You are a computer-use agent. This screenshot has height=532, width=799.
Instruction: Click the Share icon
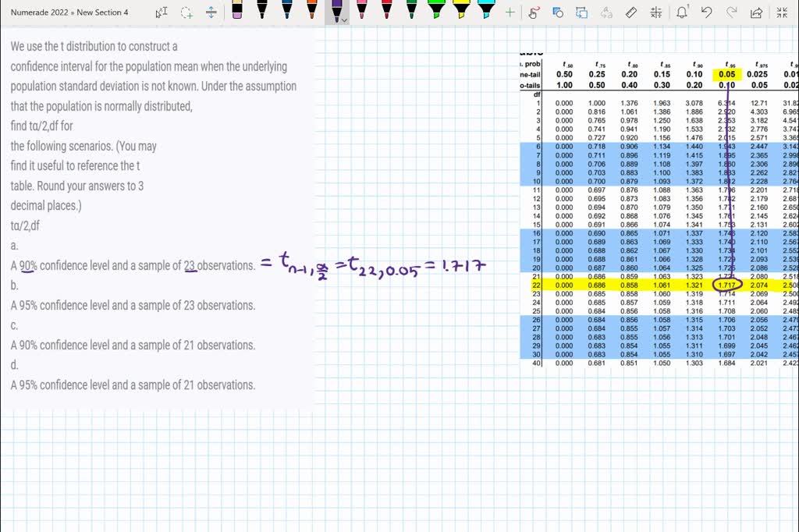coord(755,12)
